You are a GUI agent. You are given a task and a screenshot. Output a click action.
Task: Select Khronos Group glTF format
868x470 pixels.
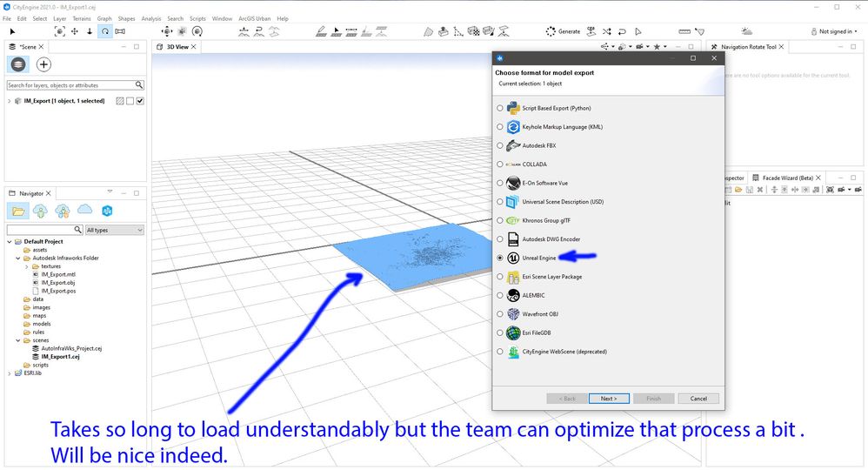pyautogui.click(x=500, y=220)
